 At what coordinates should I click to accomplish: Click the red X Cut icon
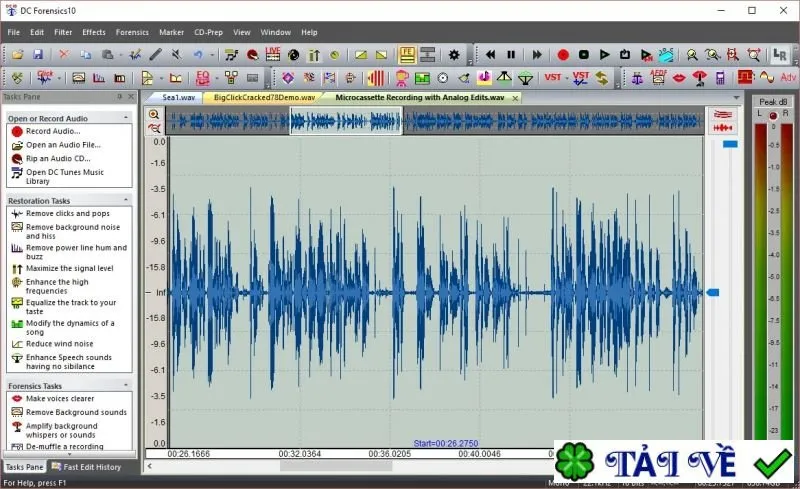(x=64, y=55)
